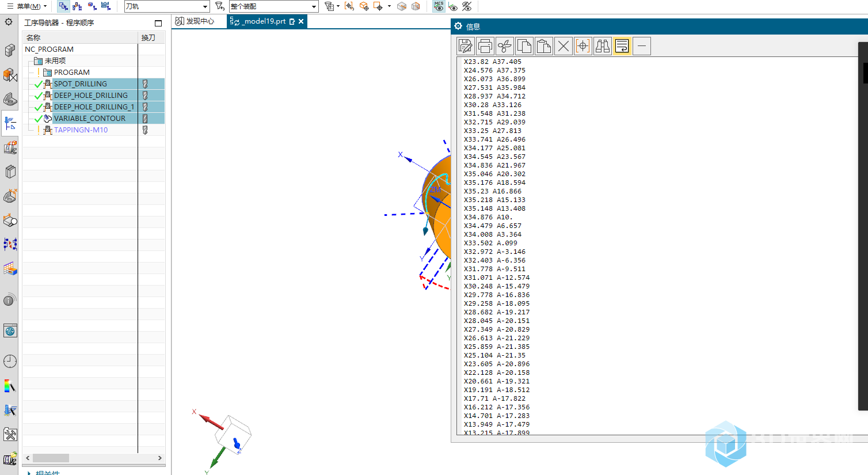Click the gray shaded box display icon
Image resolution: width=868 pixels, height=475 pixels.
(x=402, y=6)
